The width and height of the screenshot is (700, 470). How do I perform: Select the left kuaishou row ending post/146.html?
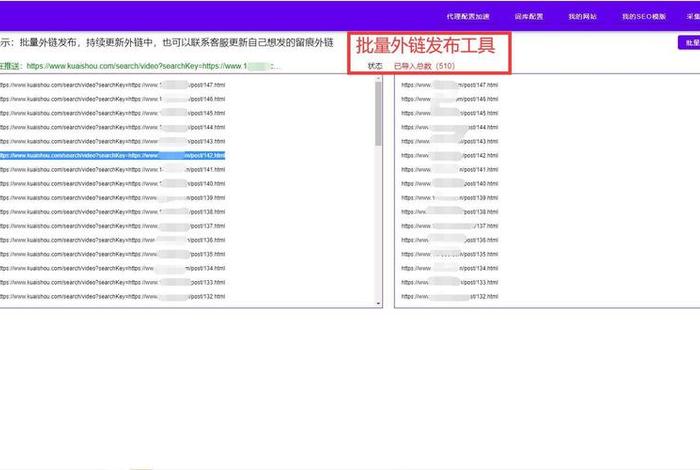coord(112,99)
